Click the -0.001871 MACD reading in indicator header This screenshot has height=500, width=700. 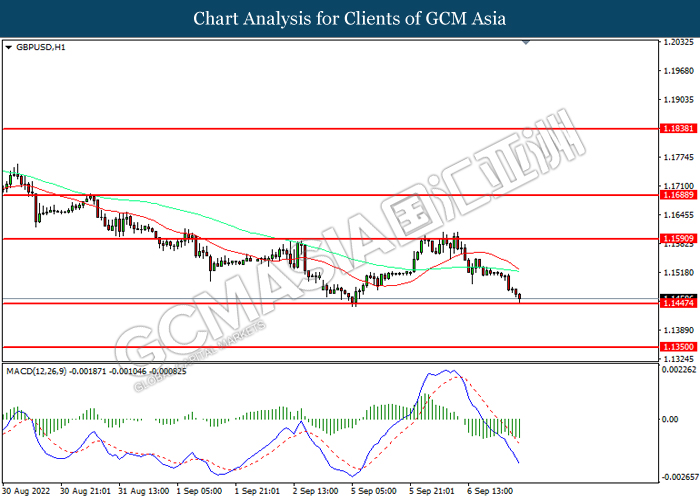click(88, 371)
